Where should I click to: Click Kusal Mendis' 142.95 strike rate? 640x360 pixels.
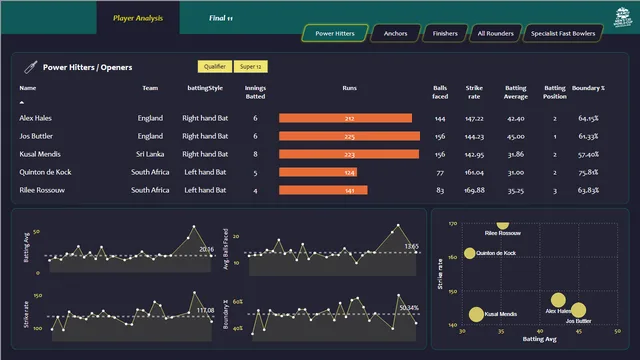(x=474, y=154)
